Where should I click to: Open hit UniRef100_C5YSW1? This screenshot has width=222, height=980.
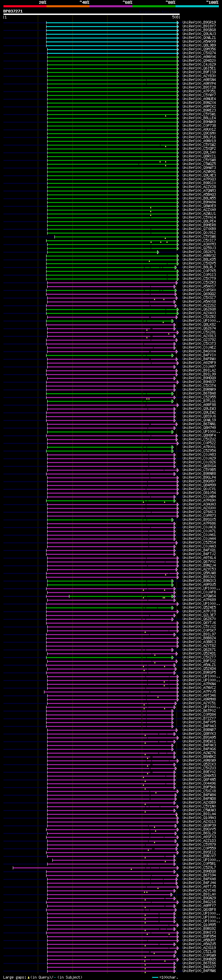click(x=199, y=114)
